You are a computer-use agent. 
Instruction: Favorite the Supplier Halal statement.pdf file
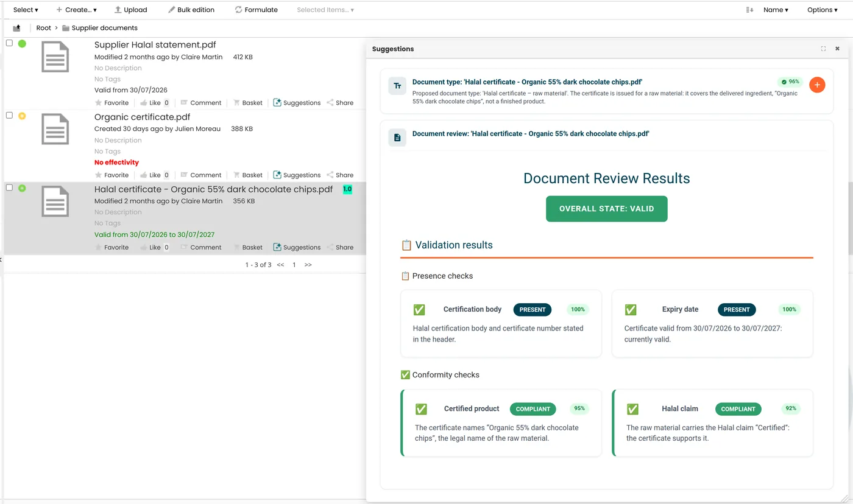coord(112,103)
